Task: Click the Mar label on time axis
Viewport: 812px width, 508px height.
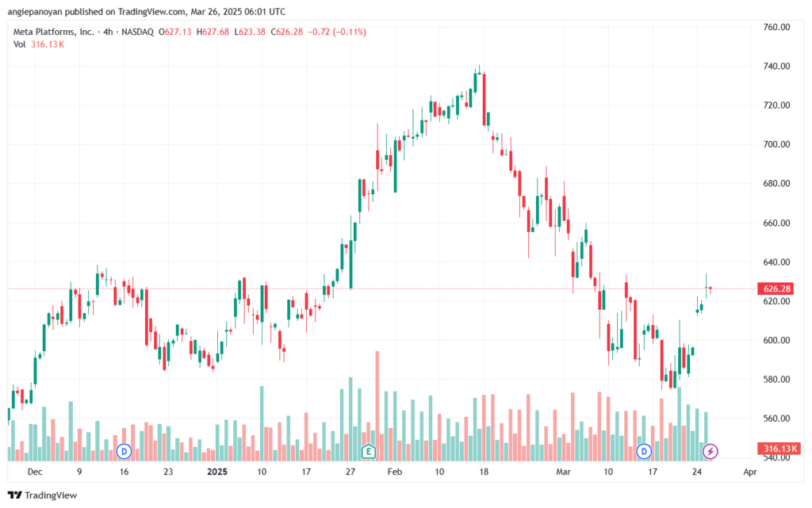Action: 564,472
